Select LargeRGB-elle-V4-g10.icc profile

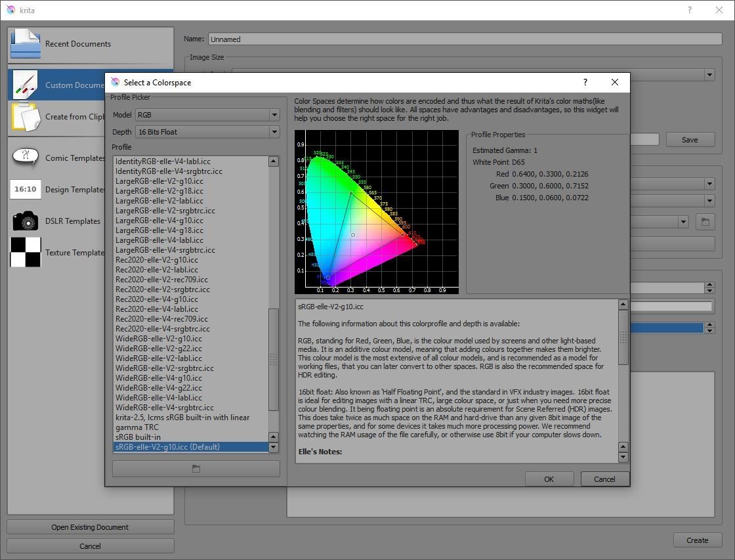tap(191, 221)
